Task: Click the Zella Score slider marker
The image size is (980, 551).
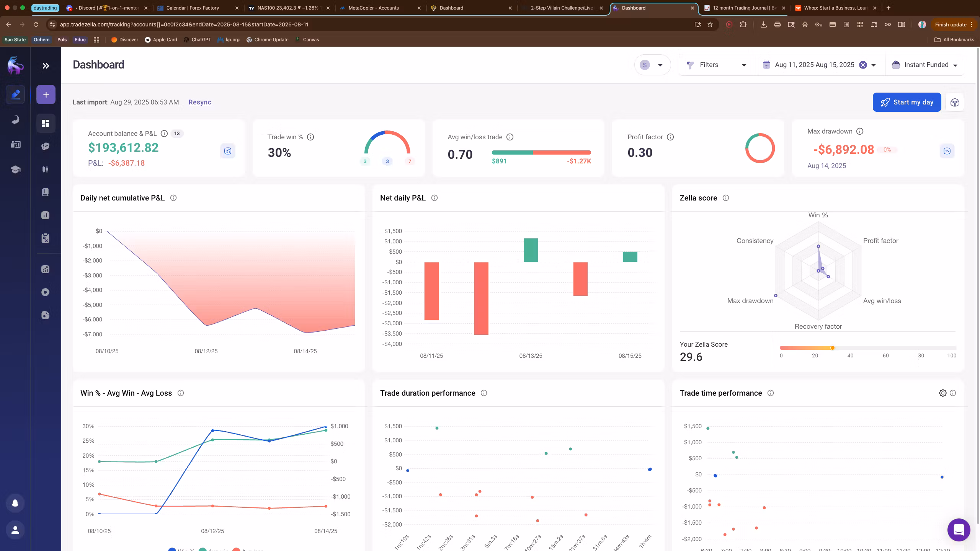Action: click(x=832, y=348)
